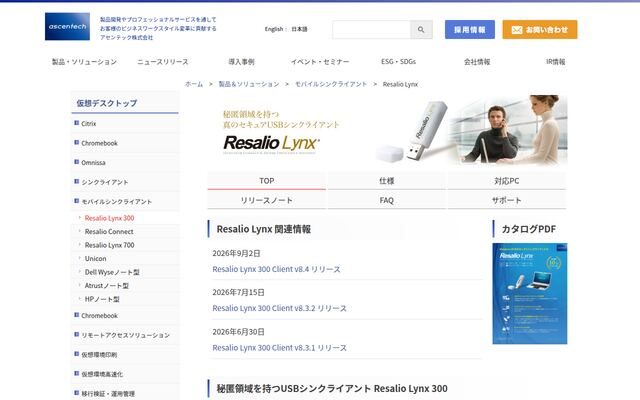This screenshot has height=400, width=640.
Task: Switch site language to 日本語
Action: [x=299, y=29]
